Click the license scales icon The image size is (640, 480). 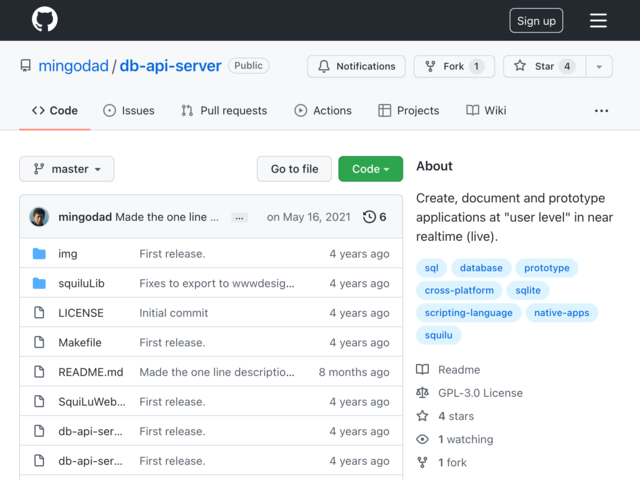(x=422, y=393)
